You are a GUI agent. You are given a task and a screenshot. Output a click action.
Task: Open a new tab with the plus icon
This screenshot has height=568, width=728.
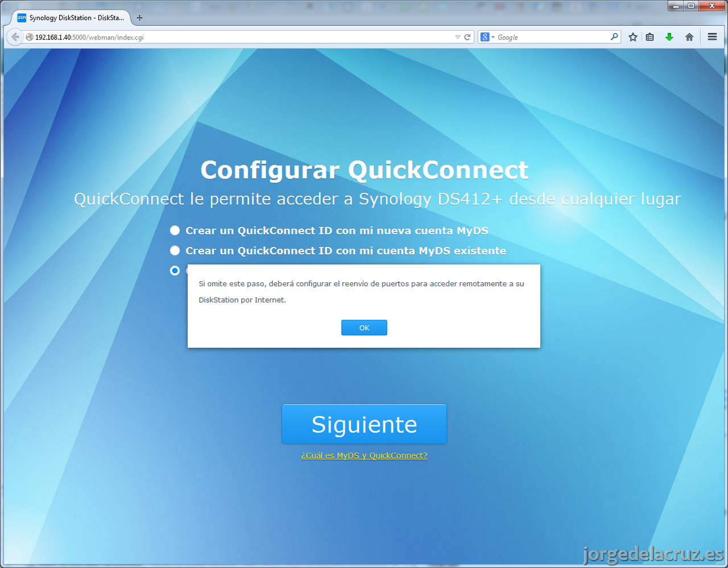140,18
